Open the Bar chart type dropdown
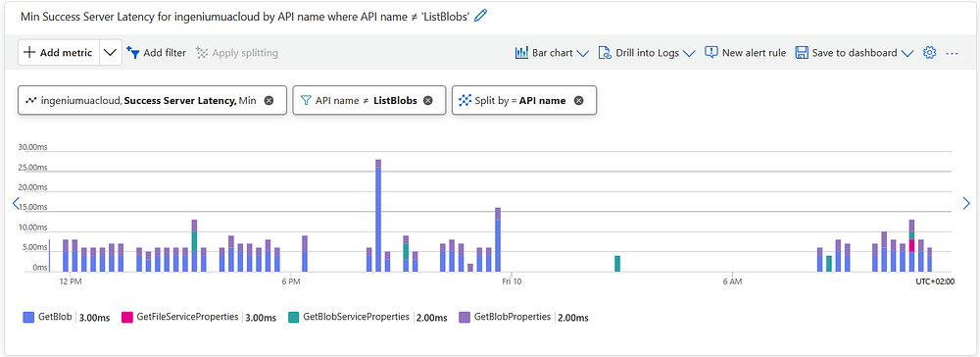 pyautogui.click(x=551, y=53)
